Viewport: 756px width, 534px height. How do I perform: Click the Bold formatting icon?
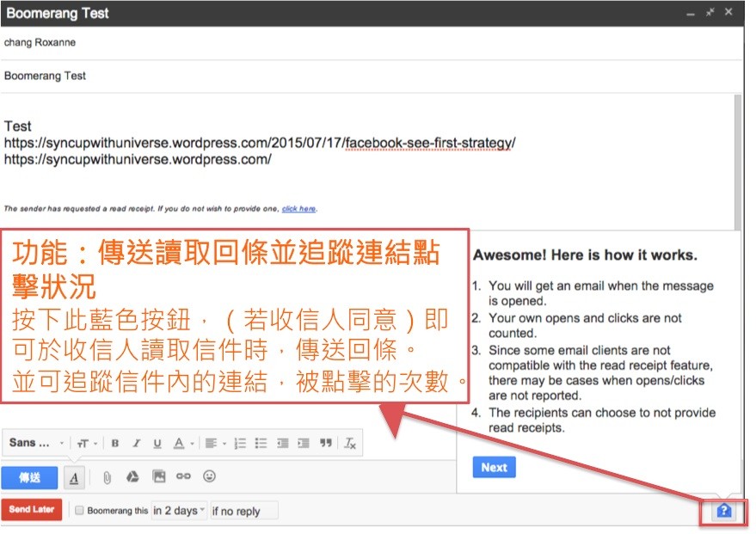click(115, 444)
